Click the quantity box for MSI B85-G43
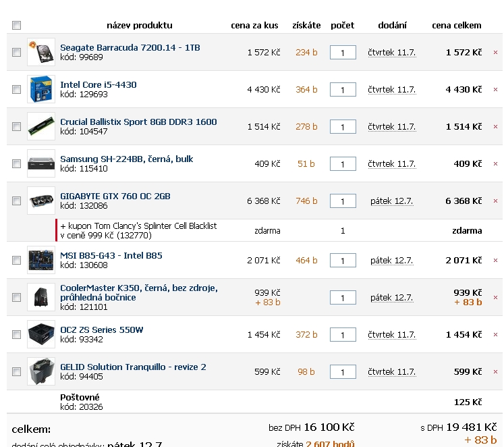The image size is (504, 447). tap(343, 261)
